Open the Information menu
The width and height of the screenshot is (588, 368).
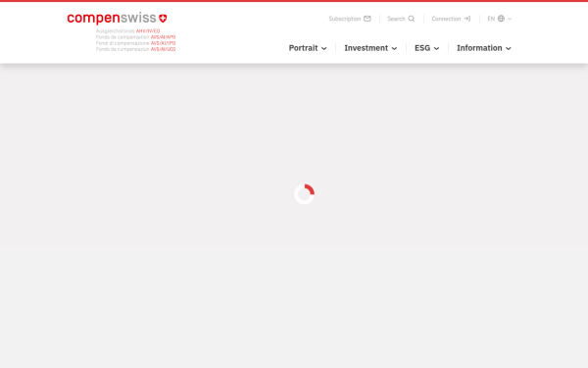[x=484, y=48]
